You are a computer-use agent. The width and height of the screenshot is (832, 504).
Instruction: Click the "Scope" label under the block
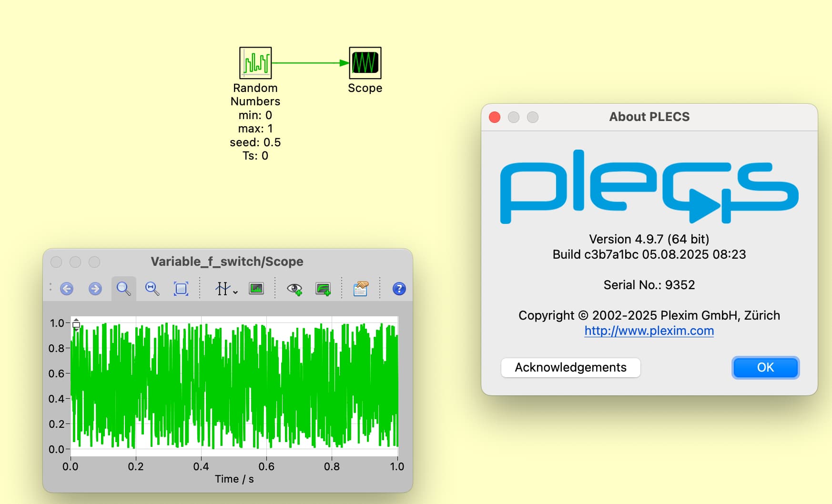pyautogui.click(x=365, y=88)
